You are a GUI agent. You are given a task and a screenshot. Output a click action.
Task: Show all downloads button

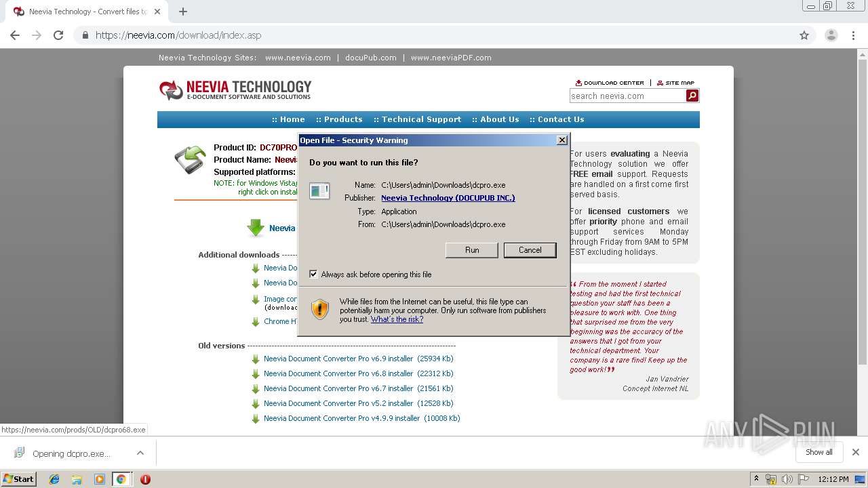819,452
